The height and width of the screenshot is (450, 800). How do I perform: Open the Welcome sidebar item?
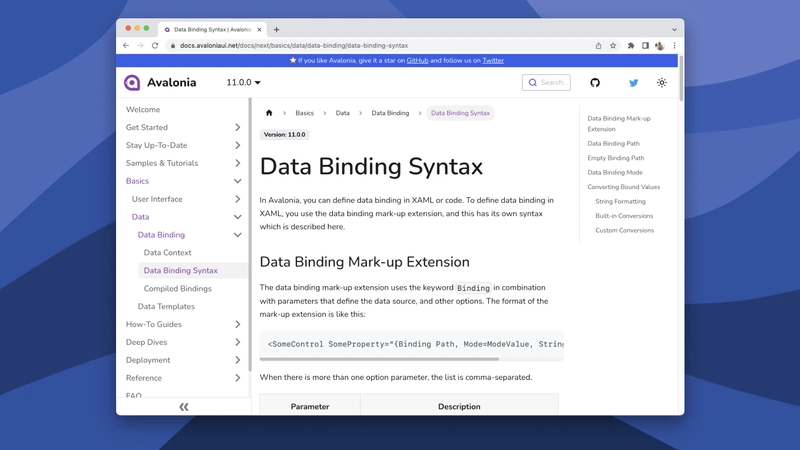click(x=143, y=110)
